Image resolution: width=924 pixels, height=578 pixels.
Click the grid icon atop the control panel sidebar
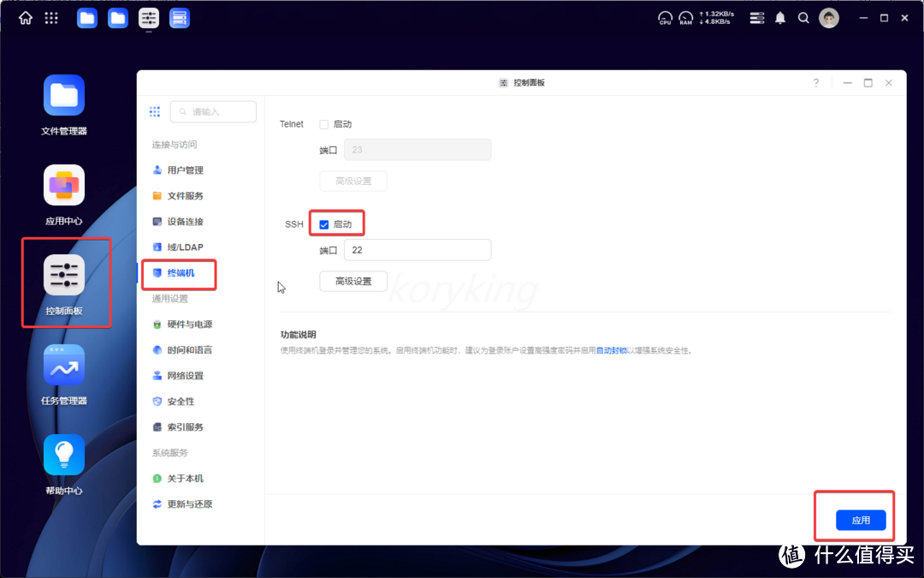click(155, 111)
